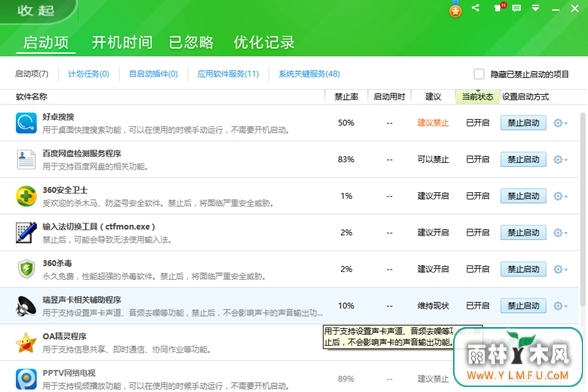
Task: Select the OA精灵程序 row name
Action: point(64,336)
